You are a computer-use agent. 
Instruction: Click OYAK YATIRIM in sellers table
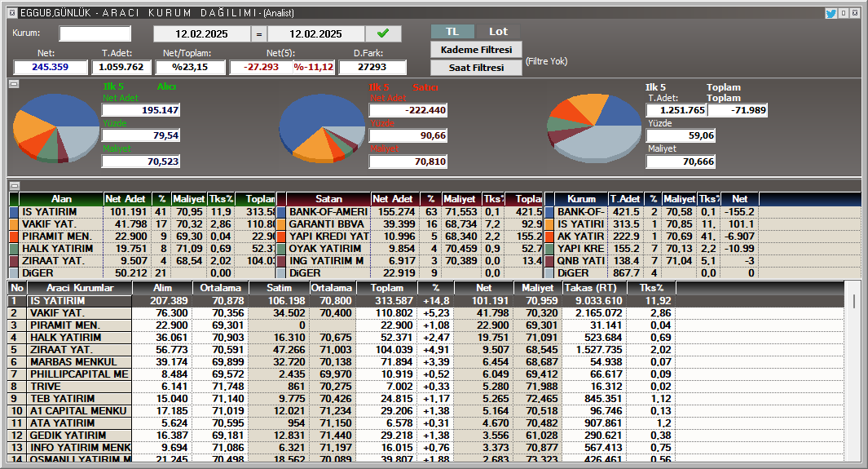point(325,249)
